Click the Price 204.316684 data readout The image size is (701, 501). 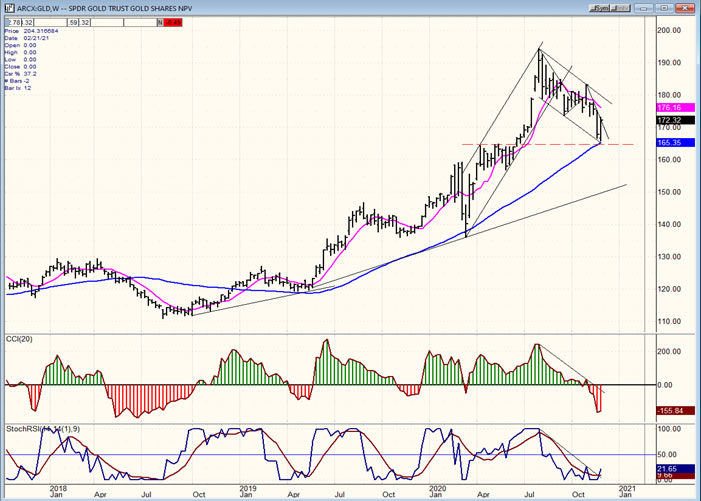tap(30, 32)
